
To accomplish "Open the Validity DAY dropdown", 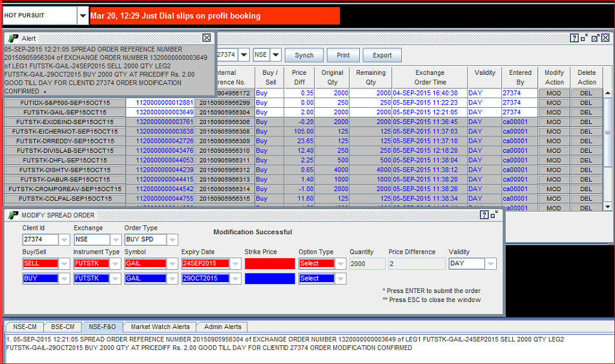I will [491, 263].
